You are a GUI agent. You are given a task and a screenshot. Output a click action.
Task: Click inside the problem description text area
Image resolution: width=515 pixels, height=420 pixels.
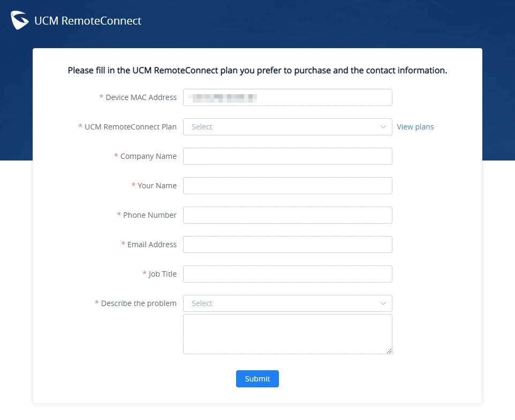tap(287, 334)
